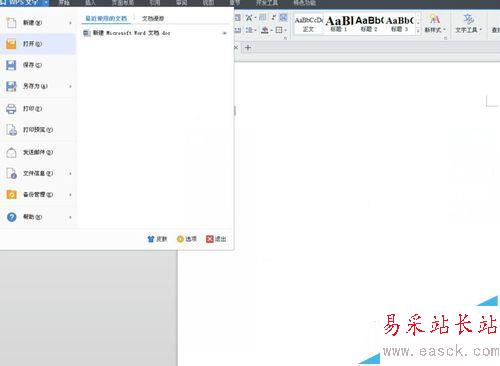Open the Line Spacing dropdown arrow
The width and height of the screenshot is (500, 366).
(x=255, y=31)
